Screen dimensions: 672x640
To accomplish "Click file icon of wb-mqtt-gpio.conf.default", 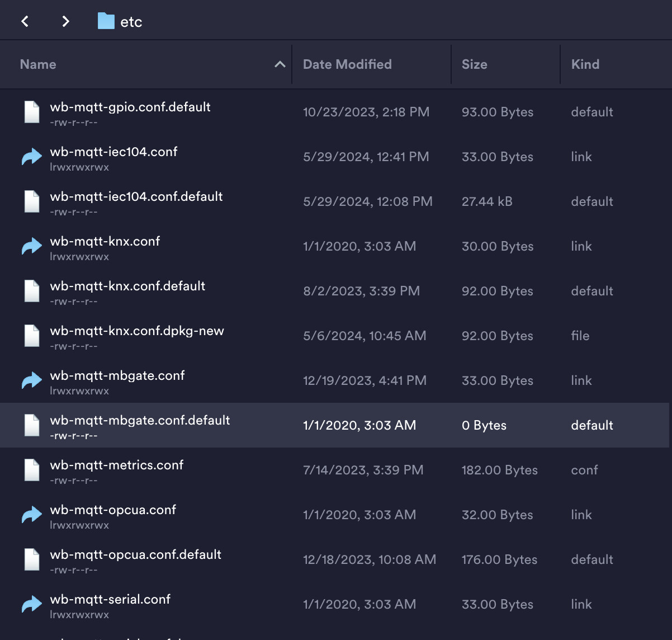I will coord(32,112).
